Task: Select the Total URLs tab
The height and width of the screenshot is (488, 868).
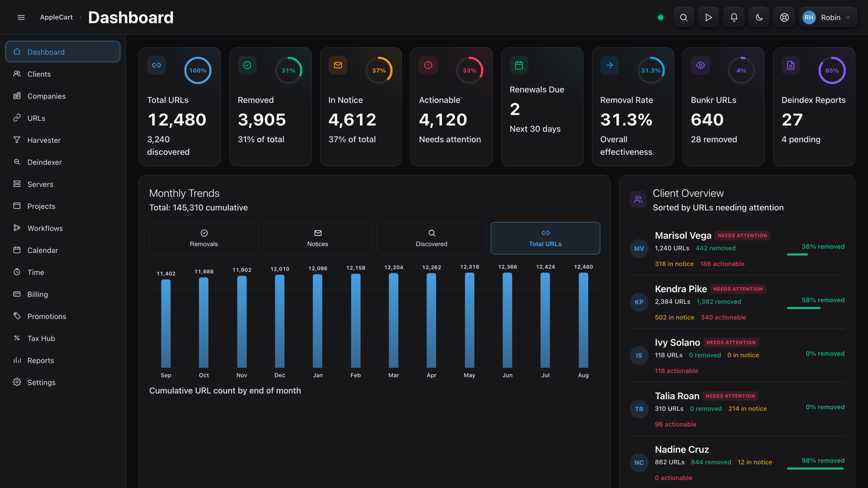Action: tap(545, 238)
